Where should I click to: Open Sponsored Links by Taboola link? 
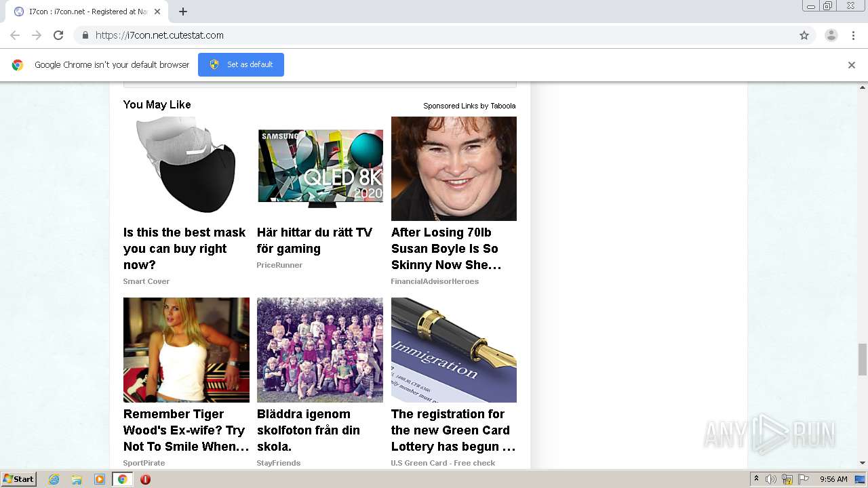click(469, 106)
